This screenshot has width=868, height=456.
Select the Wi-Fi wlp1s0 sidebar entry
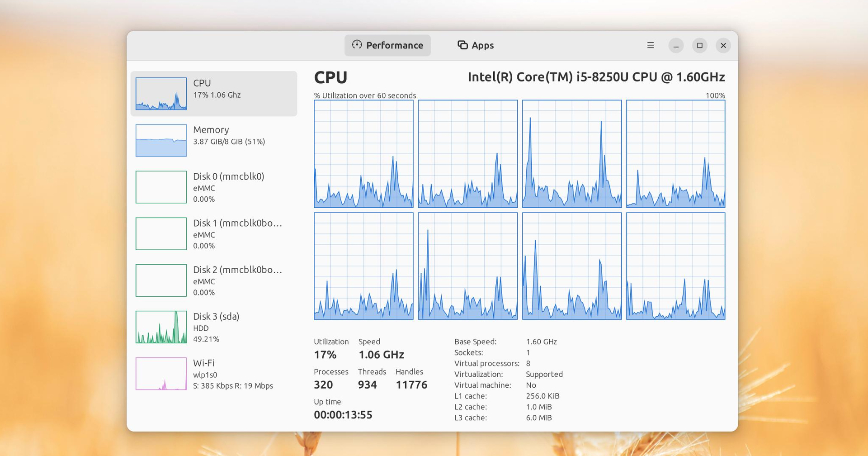[x=214, y=374]
